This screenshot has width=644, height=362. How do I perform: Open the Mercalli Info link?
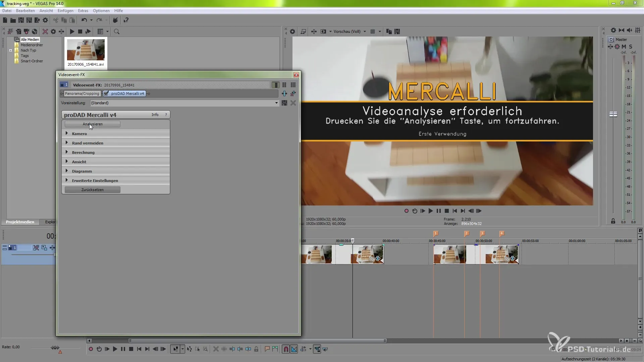point(155,115)
